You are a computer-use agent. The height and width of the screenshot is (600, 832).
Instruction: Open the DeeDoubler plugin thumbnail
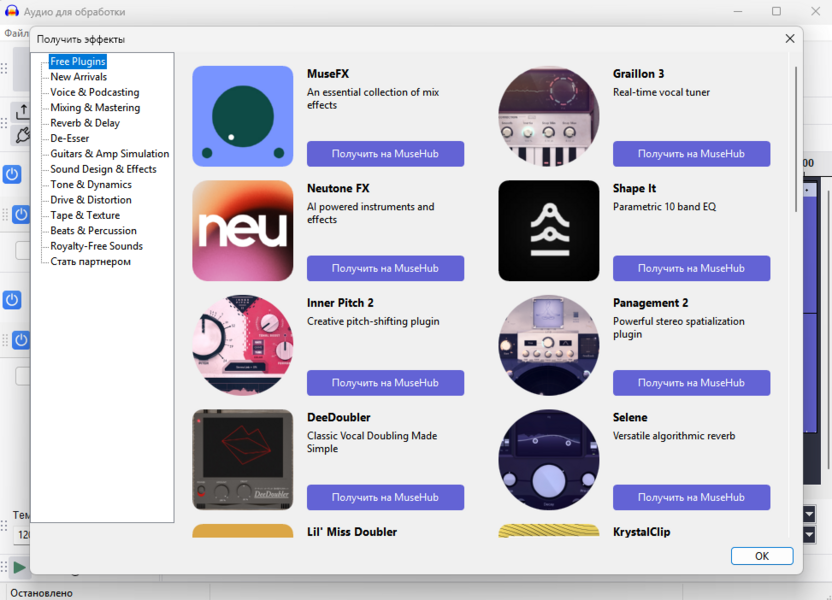[242, 460]
